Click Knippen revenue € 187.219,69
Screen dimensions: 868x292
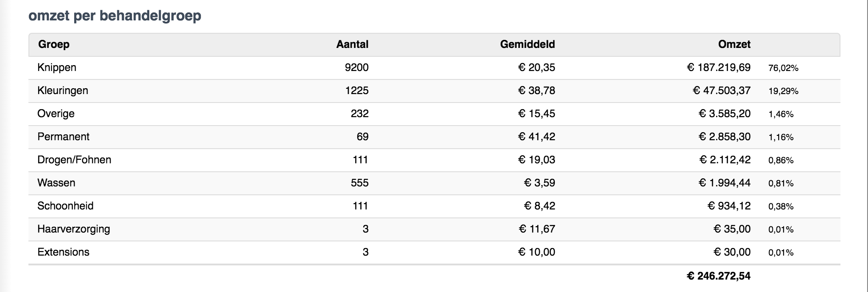click(718, 67)
